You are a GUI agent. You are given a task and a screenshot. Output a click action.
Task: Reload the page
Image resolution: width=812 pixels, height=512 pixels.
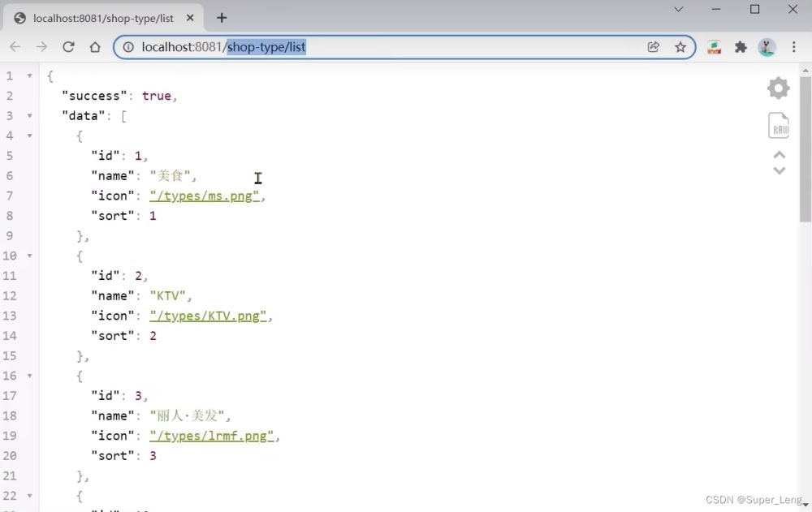pyautogui.click(x=68, y=47)
